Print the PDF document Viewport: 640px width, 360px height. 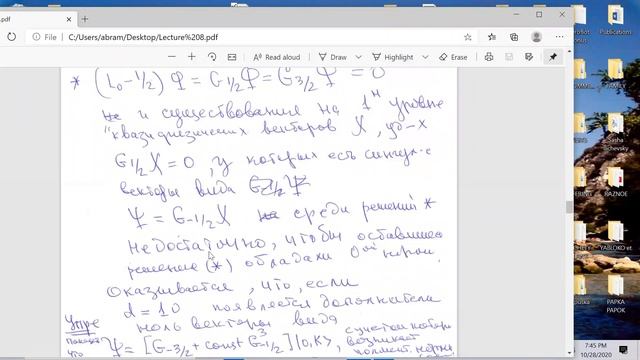[489, 57]
